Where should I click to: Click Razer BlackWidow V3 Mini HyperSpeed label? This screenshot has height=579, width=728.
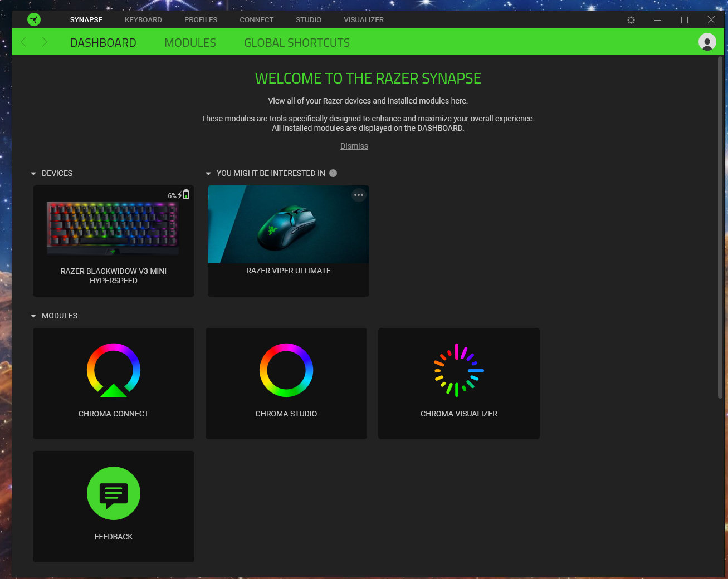click(114, 276)
